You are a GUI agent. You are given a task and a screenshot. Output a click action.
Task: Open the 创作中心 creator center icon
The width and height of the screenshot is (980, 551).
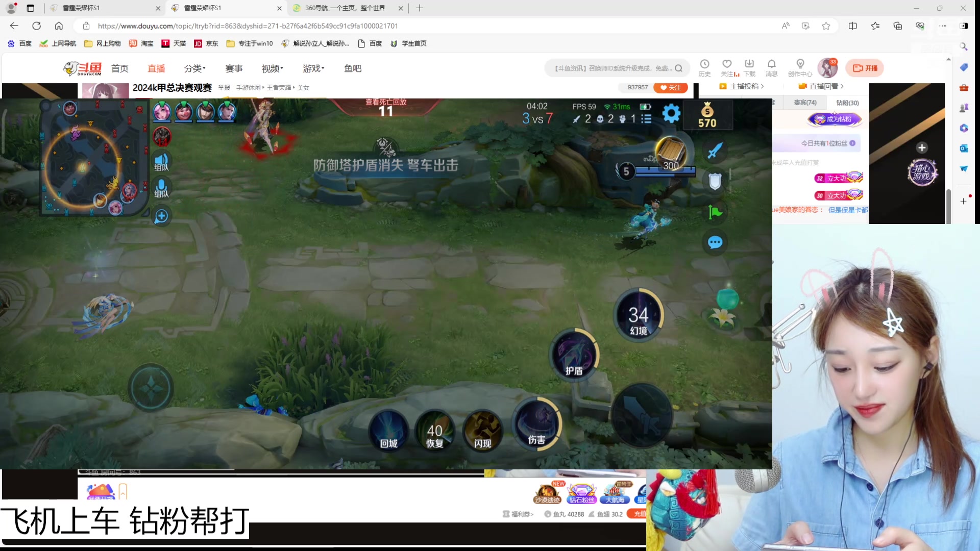coord(800,68)
